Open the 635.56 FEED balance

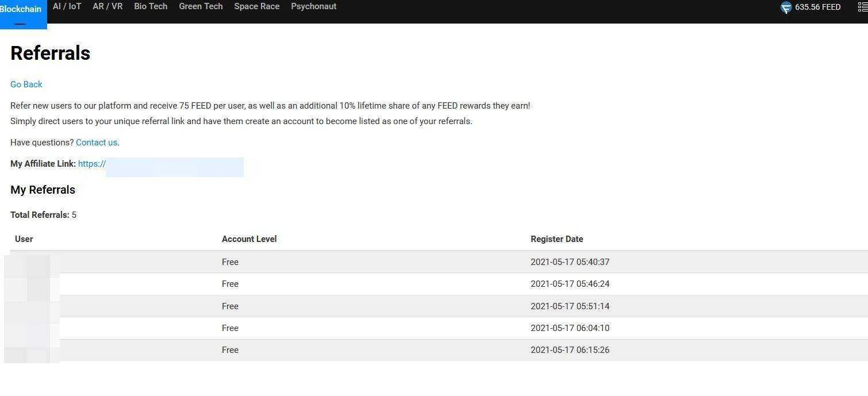817,7
